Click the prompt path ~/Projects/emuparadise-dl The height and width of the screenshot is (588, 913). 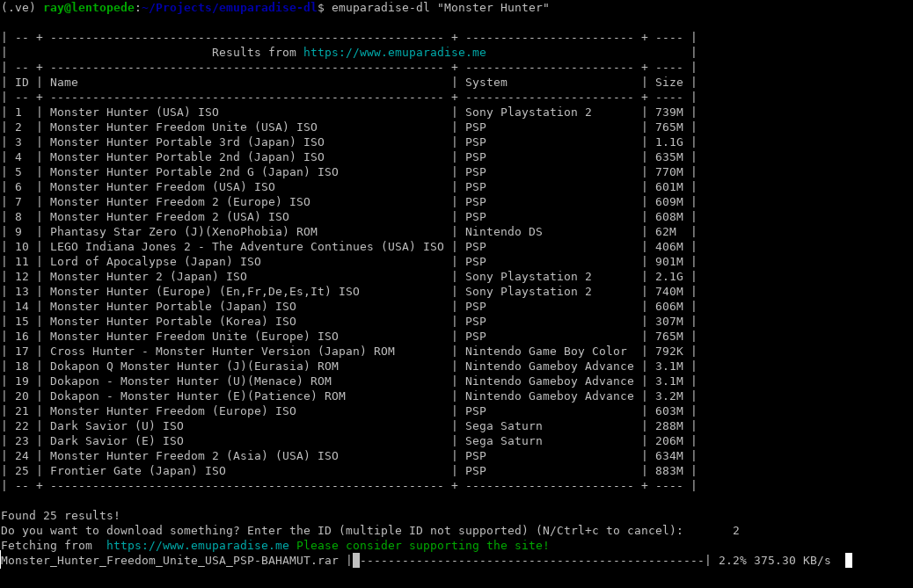click(x=230, y=8)
